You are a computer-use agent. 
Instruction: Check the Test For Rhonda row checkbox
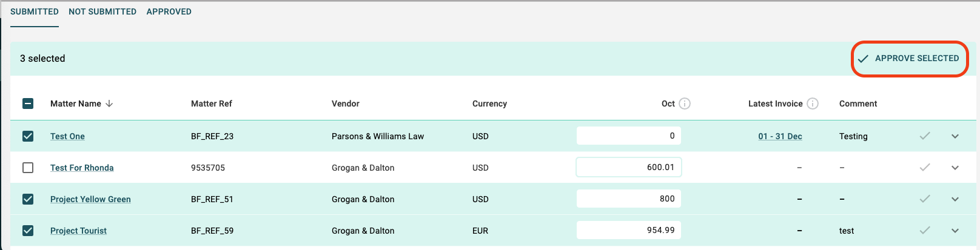click(x=28, y=168)
